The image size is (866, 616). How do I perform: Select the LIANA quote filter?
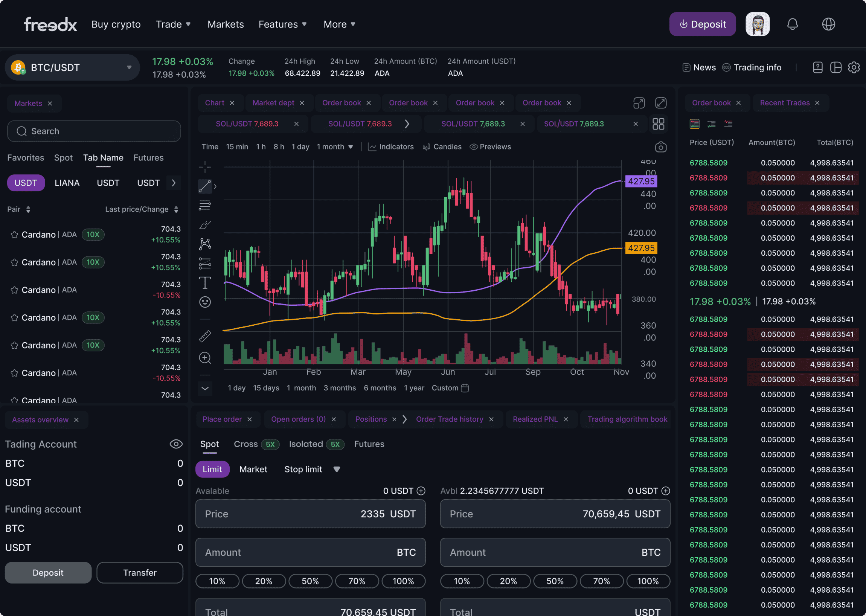(x=67, y=183)
